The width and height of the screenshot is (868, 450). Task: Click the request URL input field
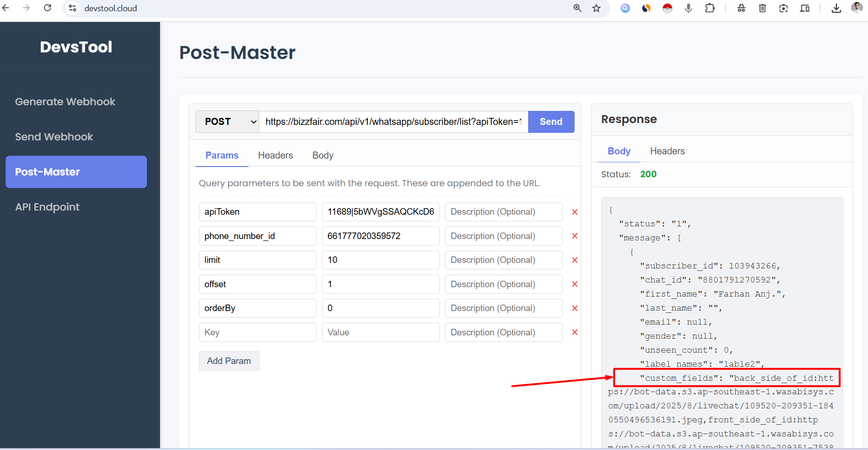point(393,122)
